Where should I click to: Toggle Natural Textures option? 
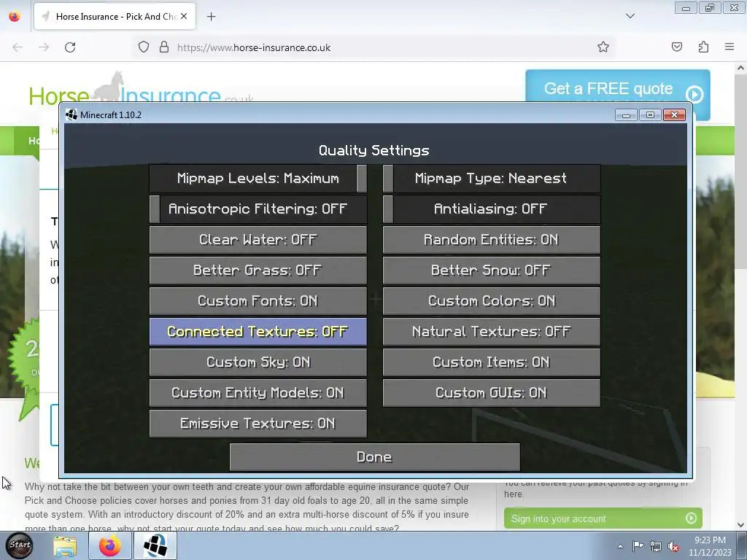pyautogui.click(x=491, y=332)
